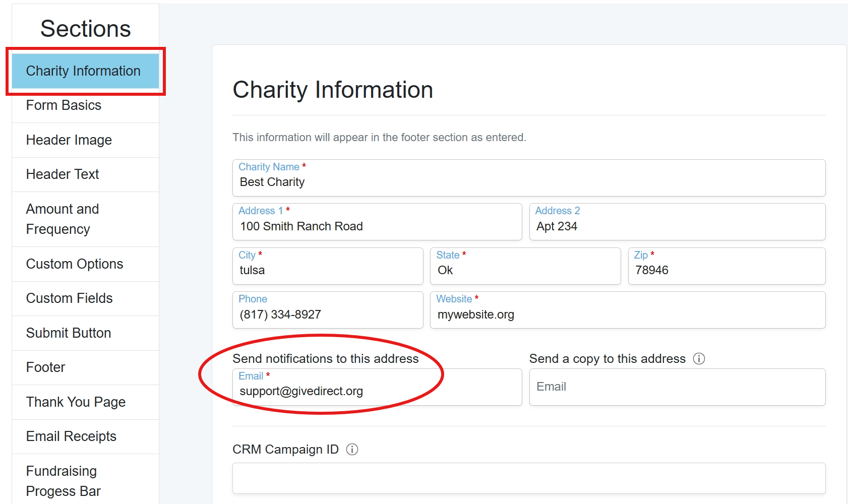Click into the Zip code field
848x504 pixels.
(726, 266)
